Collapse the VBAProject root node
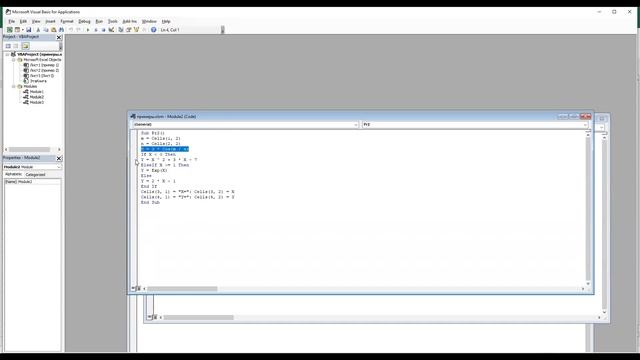 (x=7, y=54)
